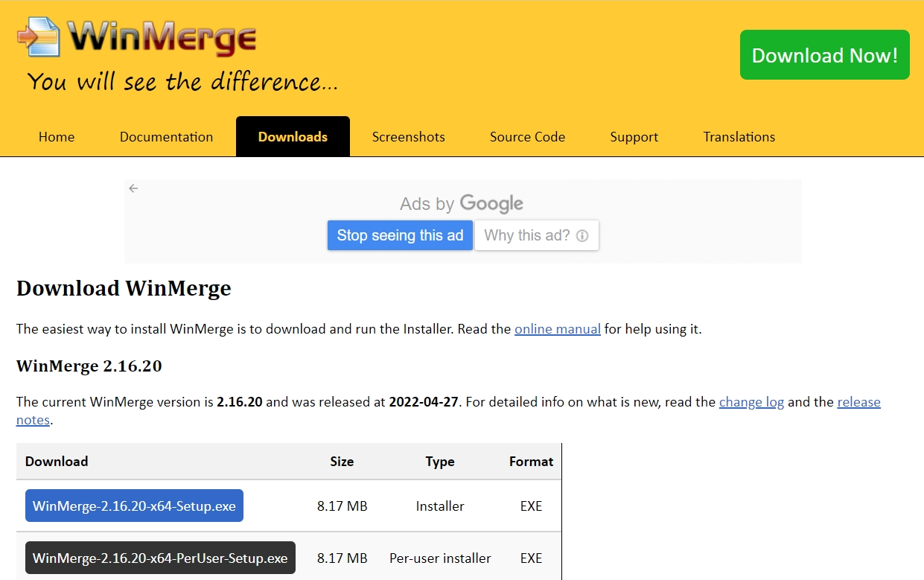924x580 pixels.
Task: View the Screenshots page
Action: pos(408,136)
